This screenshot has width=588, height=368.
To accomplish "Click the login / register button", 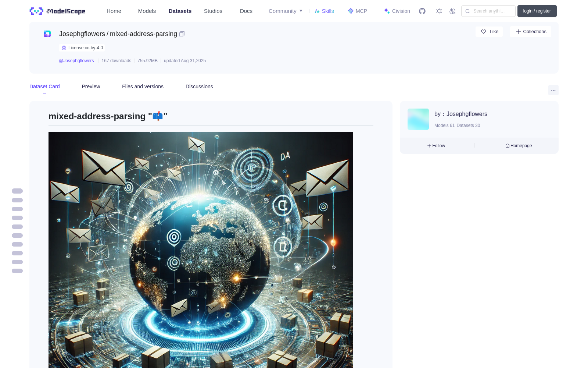I will (x=537, y=11).
